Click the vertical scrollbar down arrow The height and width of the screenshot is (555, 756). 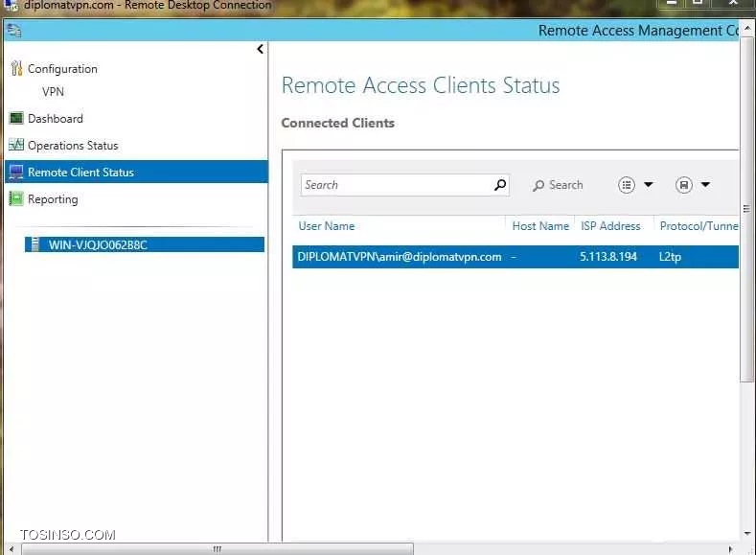pos(747,533)
